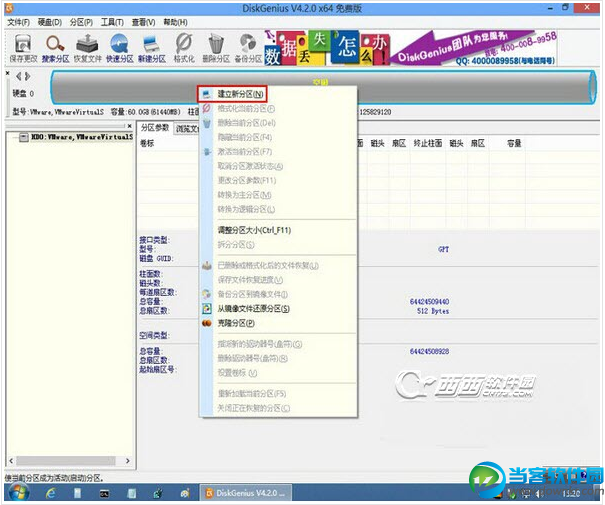Click the 终止柱面 column header
Screen dimensions: 605x505
[428, 144]
